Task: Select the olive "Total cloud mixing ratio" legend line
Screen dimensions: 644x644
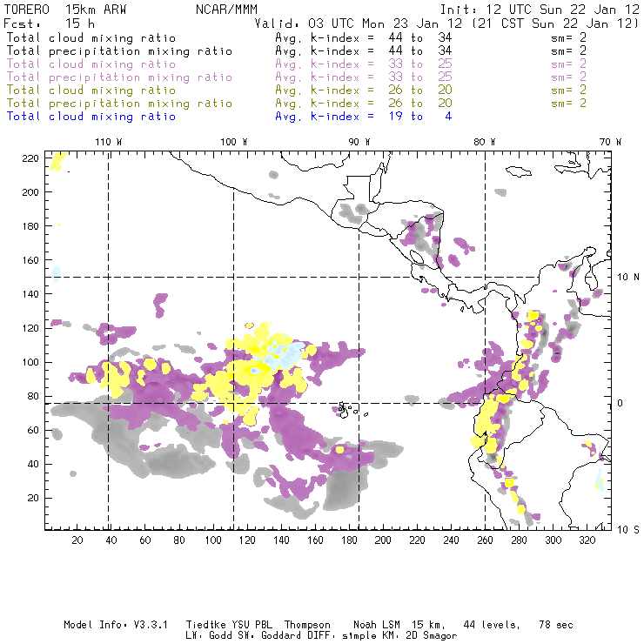Action: pyautogui.click(x=91, y=90)
